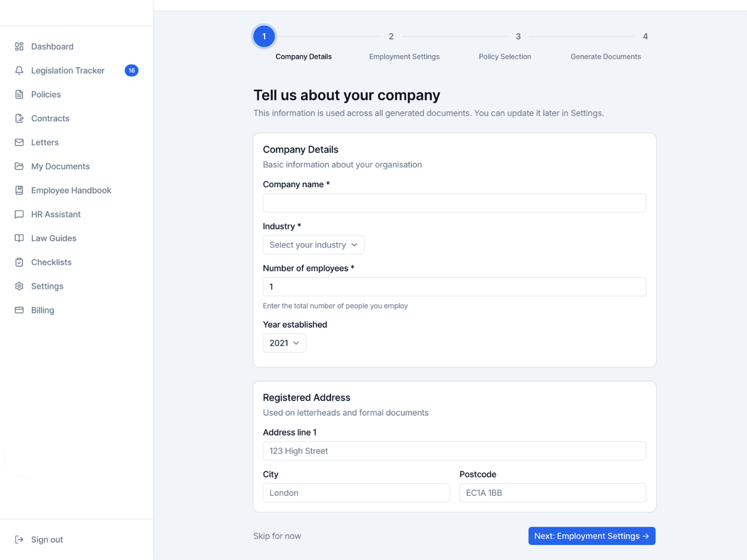This screenshot has height=560, width=747.
Task: Open Letters via the envelope icon
Action: pyautogui.click(x=19, y=142)
